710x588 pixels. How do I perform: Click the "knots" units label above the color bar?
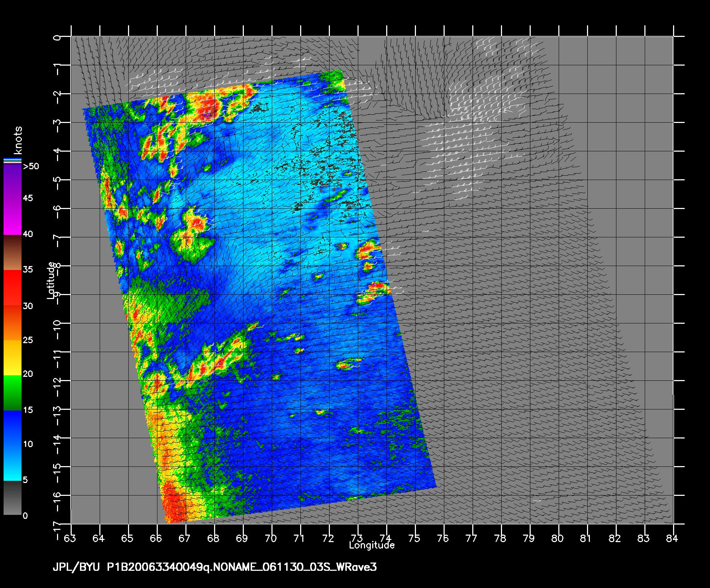click(x=18, y=140)
